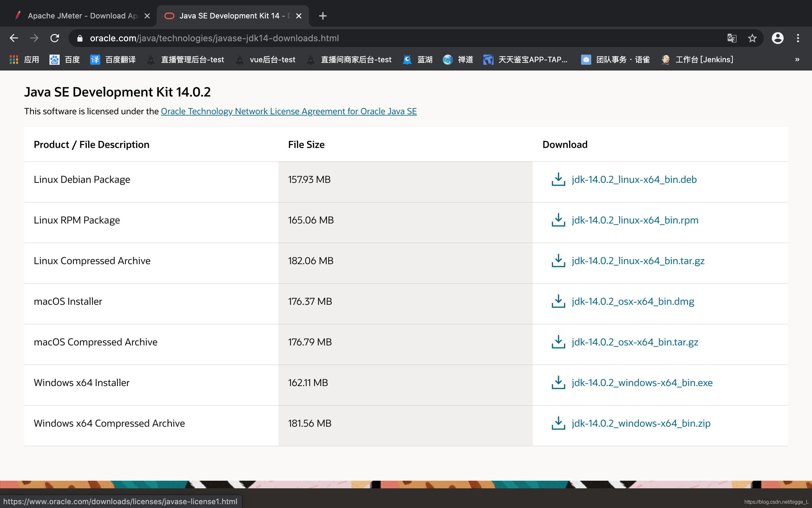Click the '182.06 MB' file size cell
Screen dimensions: 812x508
click(406, 263)
